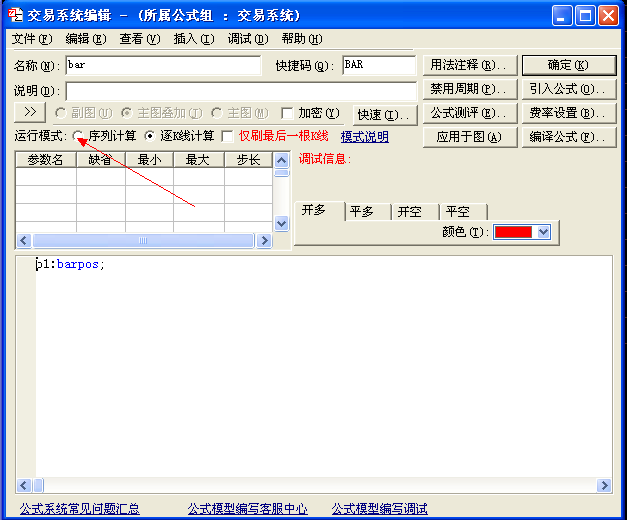The image size is (627, 520).
Task: Open the 调试(D) menu
Action: [x=248, y=39]
